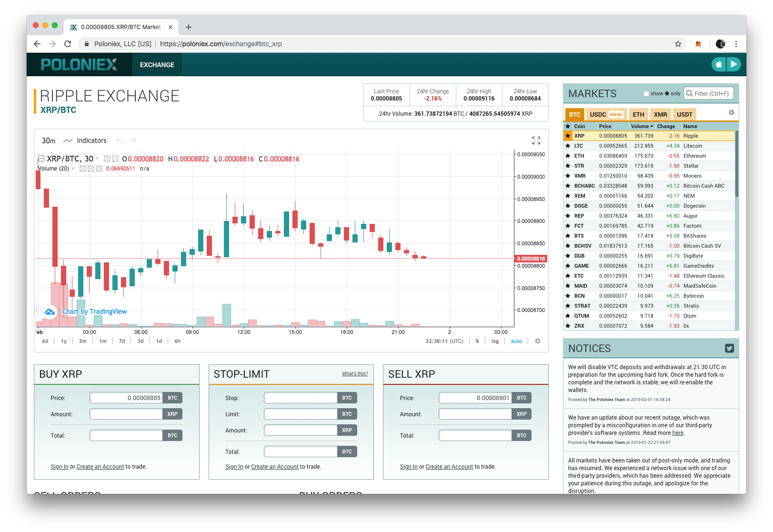Screen dimensions: 773x532
Task: Toggle percent scale on chart
Action: [x=477, y=341]
